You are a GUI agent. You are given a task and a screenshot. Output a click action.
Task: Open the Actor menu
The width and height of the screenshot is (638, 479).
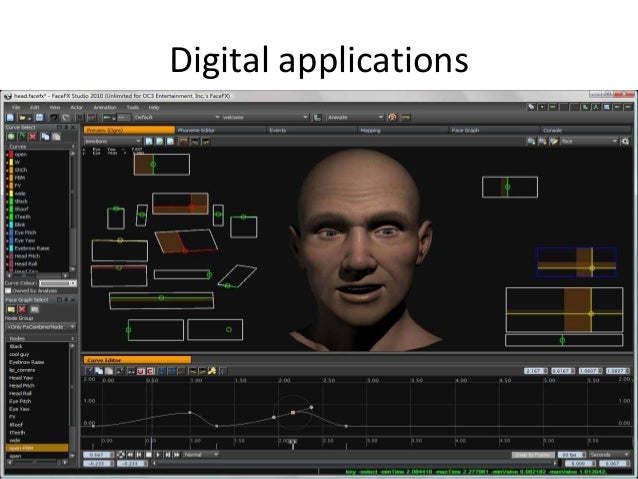pos(76,107)
